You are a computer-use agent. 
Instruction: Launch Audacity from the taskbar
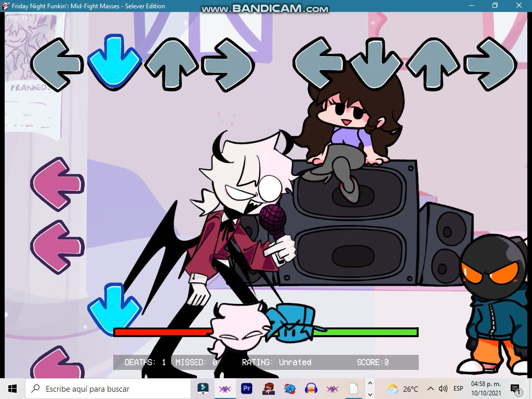pyautogui.click(x=311, y=389)
